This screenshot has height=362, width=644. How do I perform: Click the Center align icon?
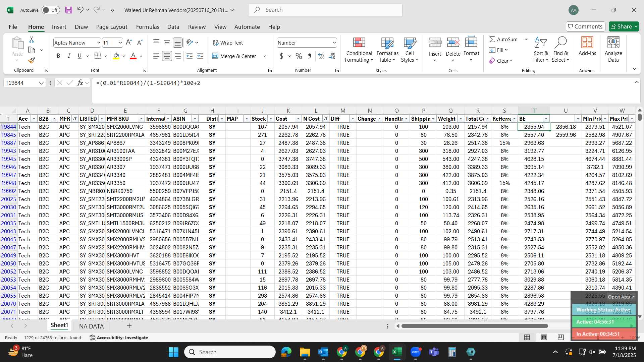coord(167,56)
